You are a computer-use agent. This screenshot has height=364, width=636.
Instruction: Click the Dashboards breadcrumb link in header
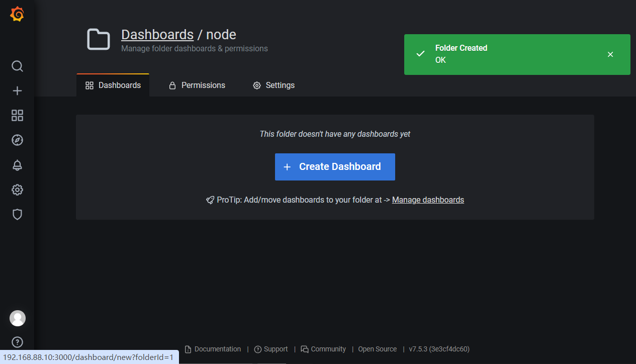click(157, 35)
